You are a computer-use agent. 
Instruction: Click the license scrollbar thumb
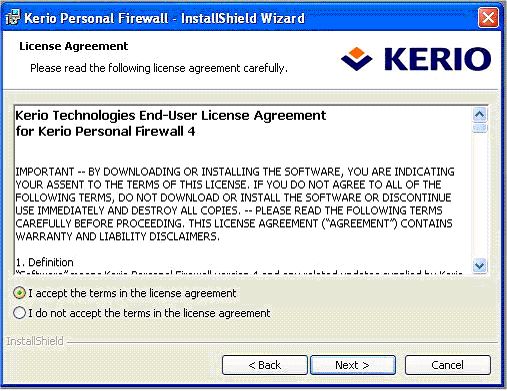(480, 128)
